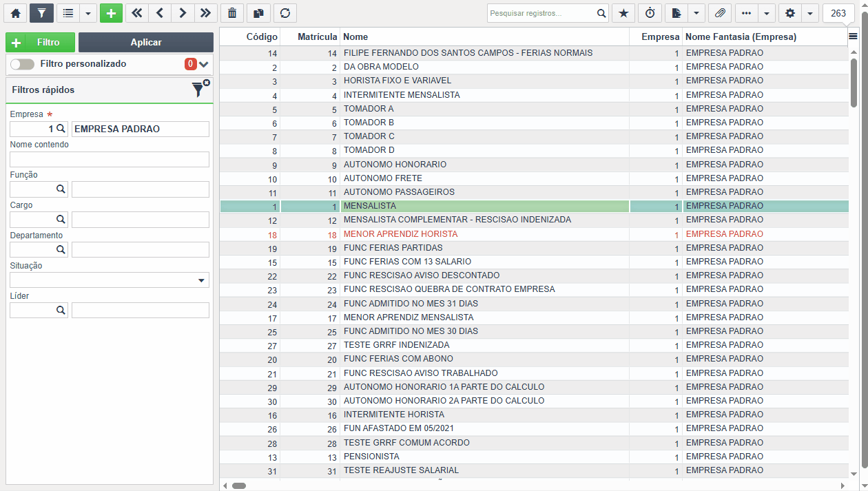The image size is (868, 491).
Task: Enable the Filtro personalizado switch
Action: tap(22, 64)
